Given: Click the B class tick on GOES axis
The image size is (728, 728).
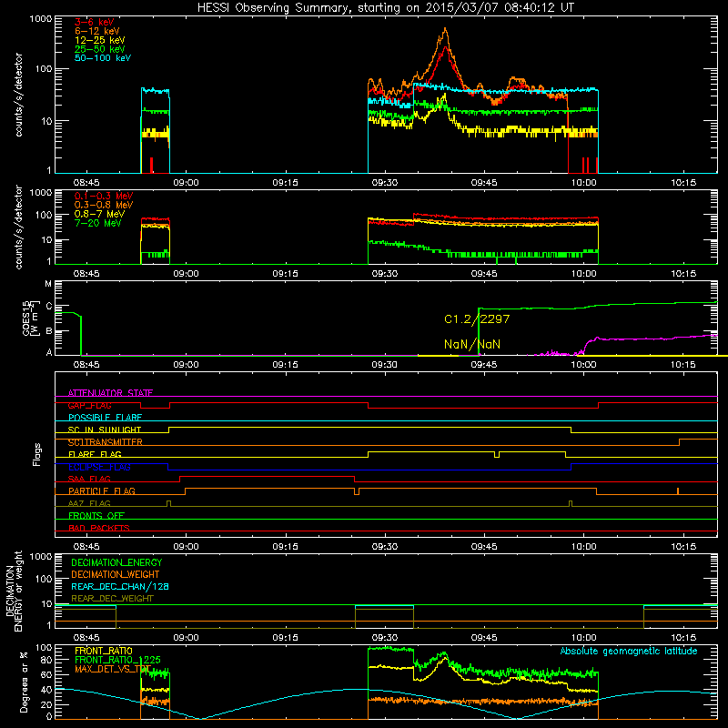Looking at the screenshot, I should coord(48,331).
